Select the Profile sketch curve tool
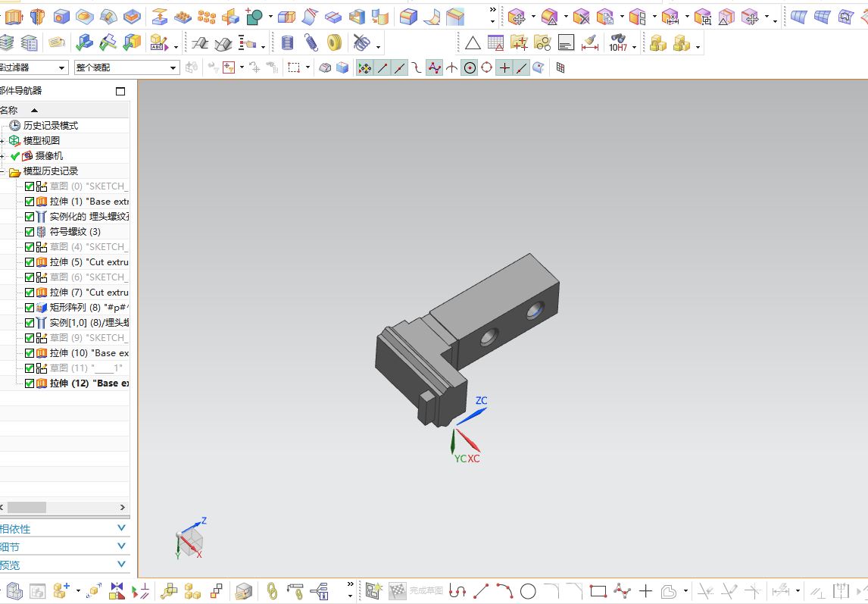The height and width of the screenshot is (604, 868). tap(457, 591)
